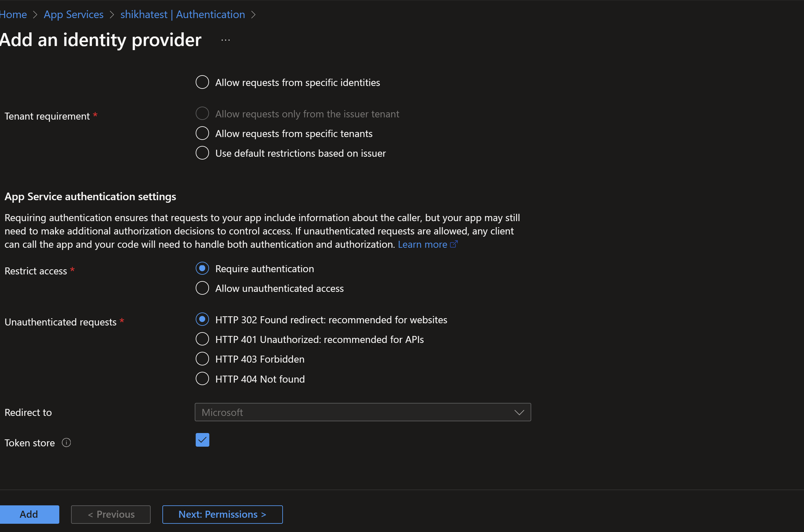The height and width of the screenshot is (532, 804).
Task: Click the Add button
Action: tap(29, 514)
